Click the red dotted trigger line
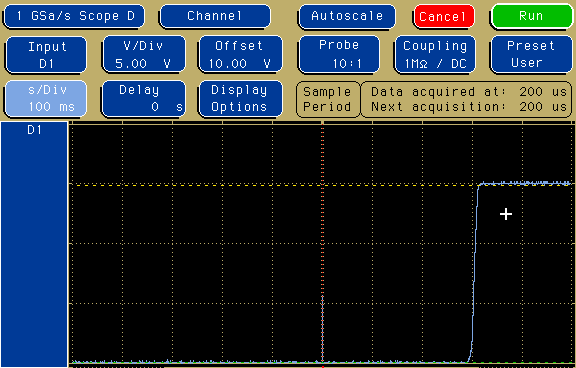Viewport: 576px width, 368px height. pyautogui.click(x=323, y=244)
